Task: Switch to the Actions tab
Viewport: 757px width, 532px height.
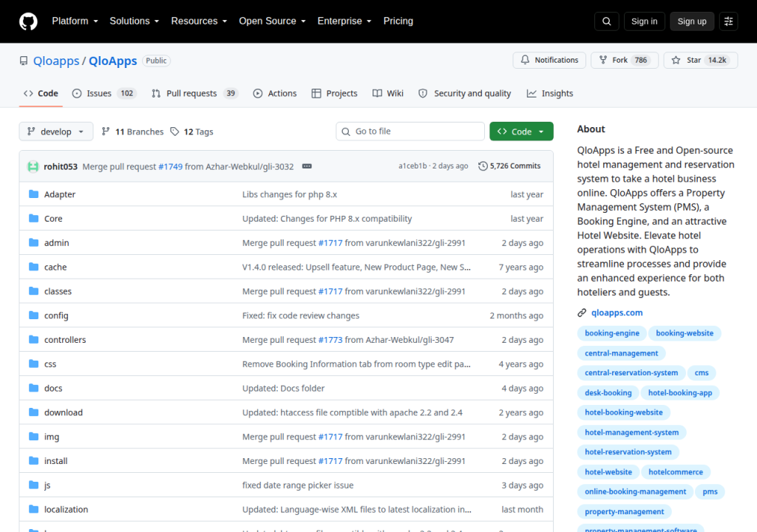Action: pyautogui.click(x=275, y=93)
